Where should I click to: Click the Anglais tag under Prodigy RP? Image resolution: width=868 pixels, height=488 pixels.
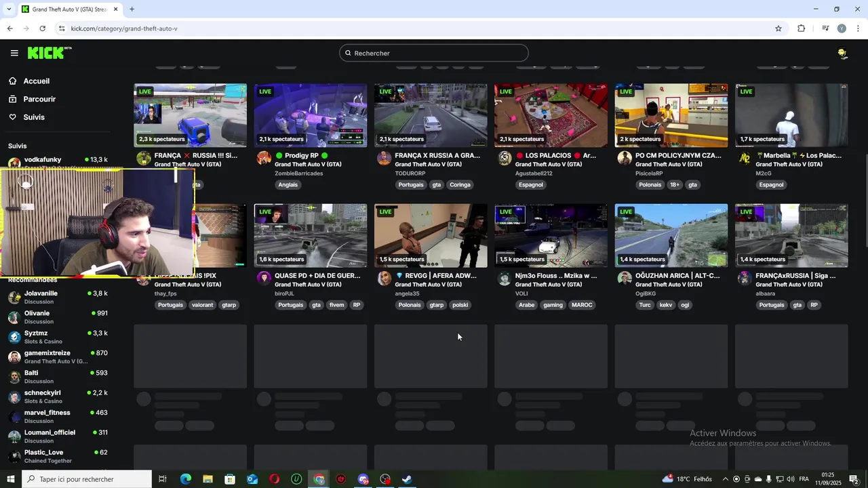(288, 184)
